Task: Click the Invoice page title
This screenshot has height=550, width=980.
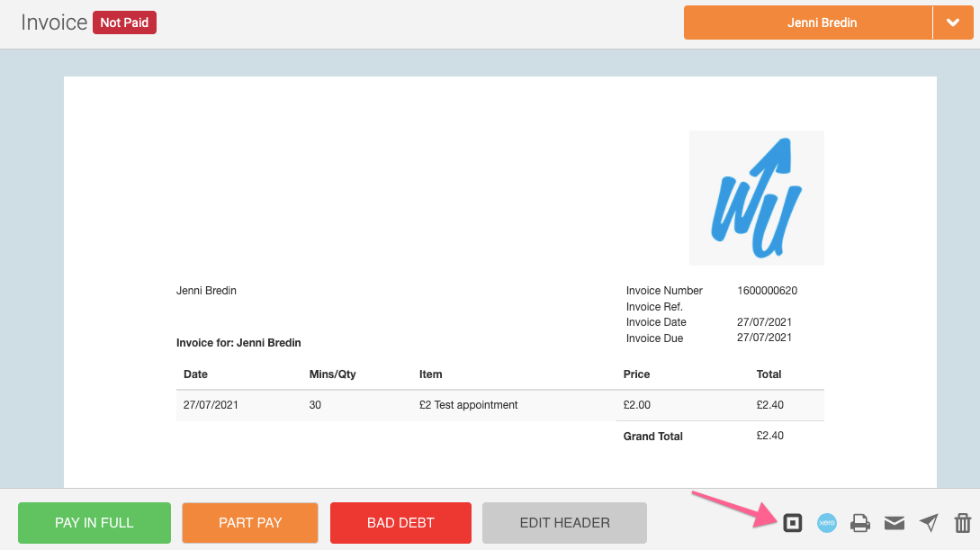Action: 54,23
